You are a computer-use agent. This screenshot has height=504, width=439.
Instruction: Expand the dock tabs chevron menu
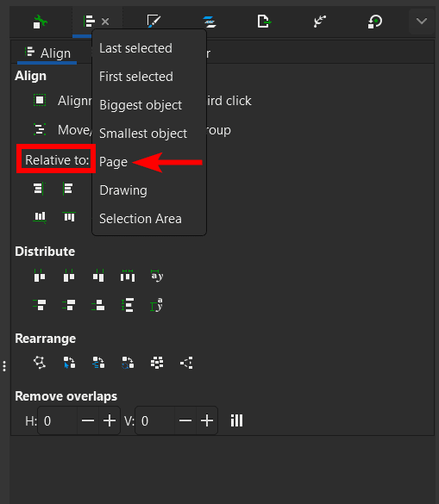point(421,22)
